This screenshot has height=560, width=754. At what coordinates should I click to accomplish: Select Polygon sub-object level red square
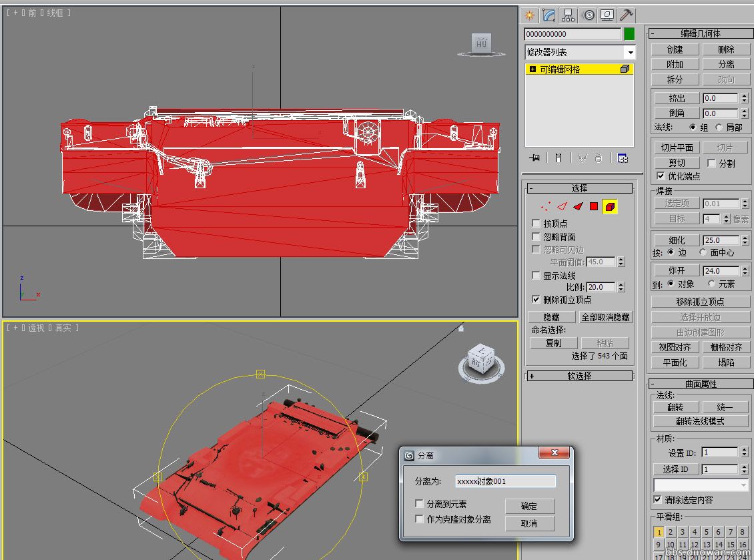coord(593,207)
